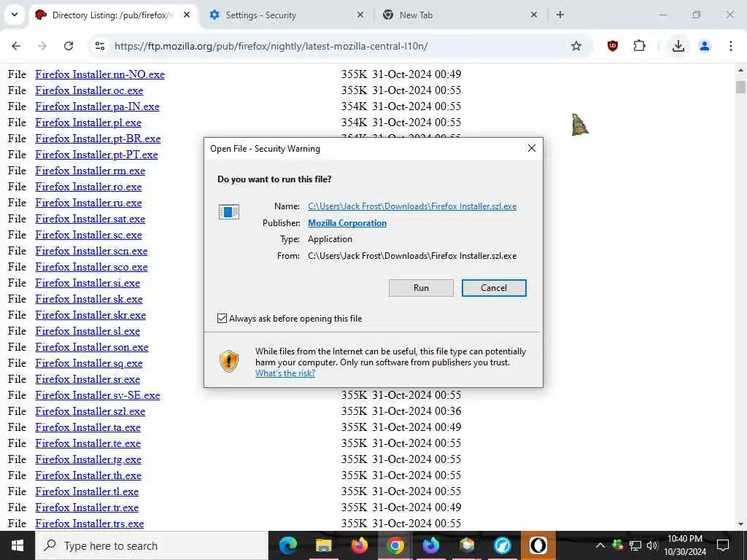Click scrollbar down arrow
Screen dimensions: 747x560
click(x=740, y=524)
